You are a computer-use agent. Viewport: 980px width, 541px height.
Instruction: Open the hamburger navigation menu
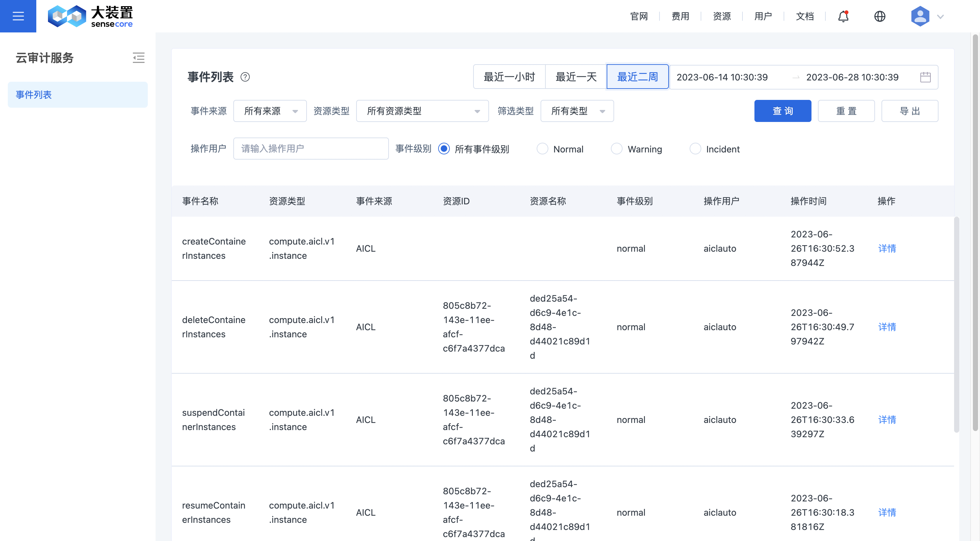coord(18,16)
